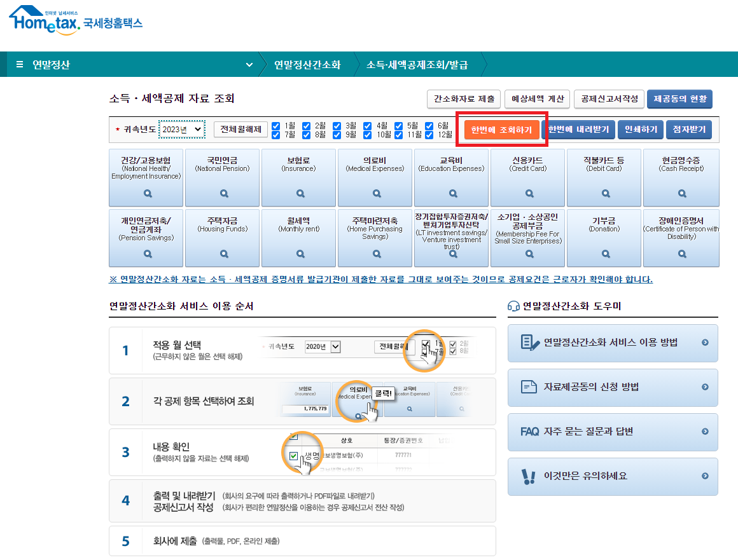Collapse the 연말정산 navigation chevron
Image resolution: width=738 pixels, height=560 pixels.
(x=249, y=64)
